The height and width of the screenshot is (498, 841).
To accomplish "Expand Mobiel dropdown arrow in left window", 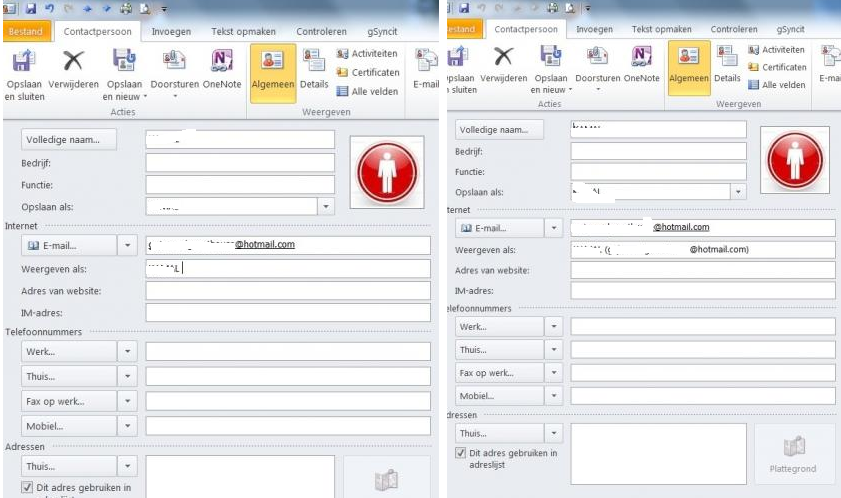I will [127, 426].
